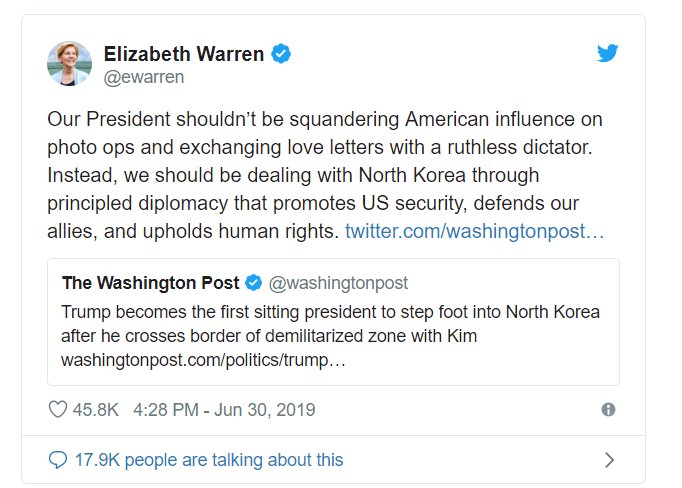Image resolution: width=682 pixels, height=488 pixels.
Task: Click the Elizabeth Warren display name
Action: click(185, 54)
